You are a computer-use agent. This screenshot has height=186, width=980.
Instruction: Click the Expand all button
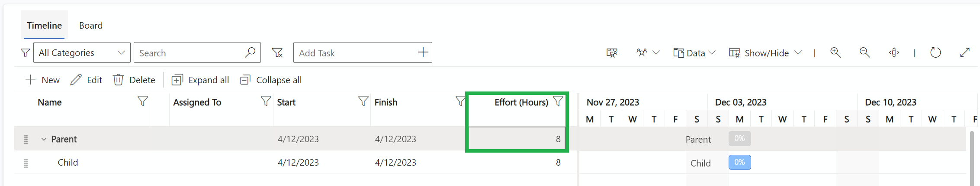point(200,80)
